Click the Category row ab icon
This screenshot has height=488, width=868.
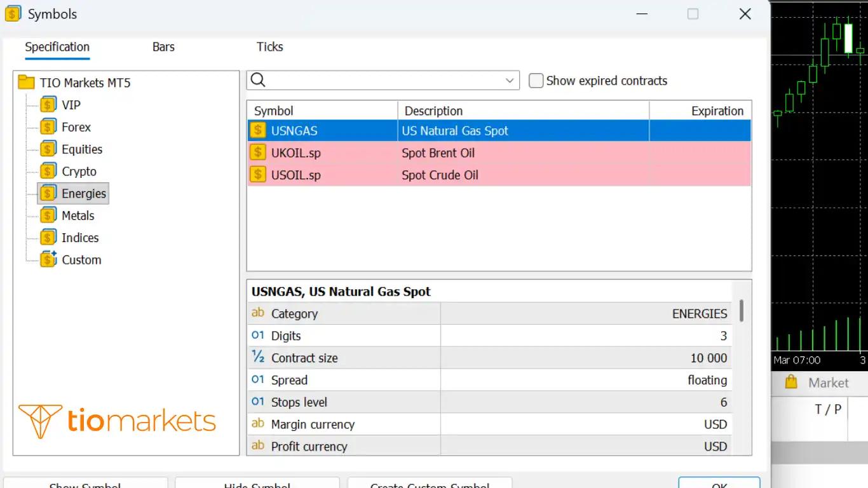click(x=258, y=313)
